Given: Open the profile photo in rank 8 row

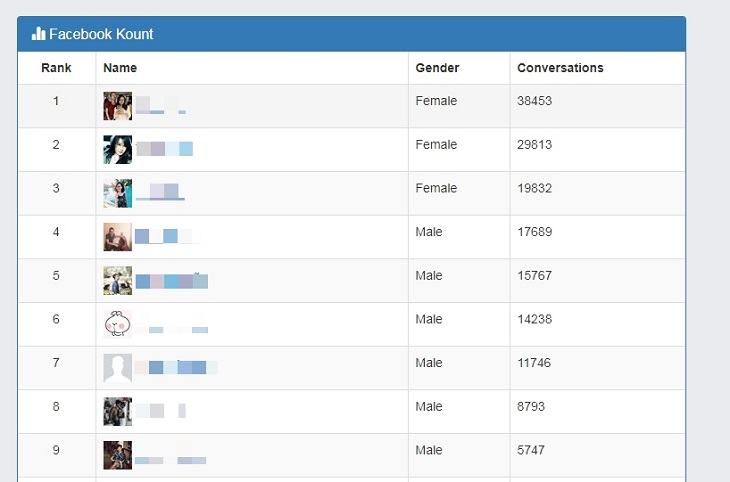Looking at the screenshot, I should [118, 412].
